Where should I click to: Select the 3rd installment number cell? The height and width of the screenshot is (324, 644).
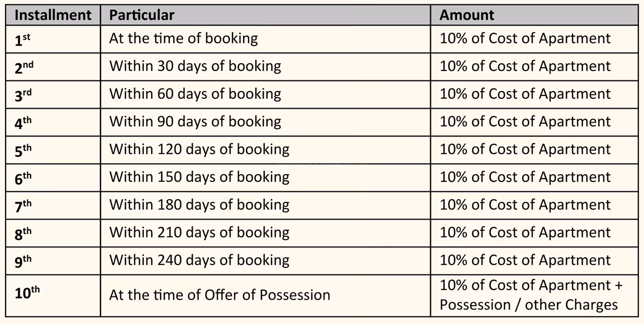[x=53, y=94]
